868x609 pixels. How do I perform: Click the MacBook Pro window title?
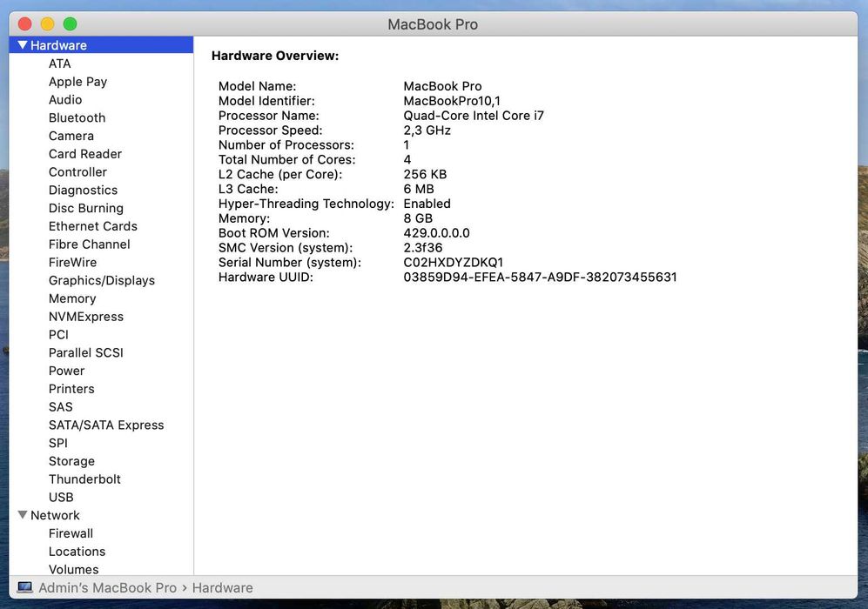433,24
